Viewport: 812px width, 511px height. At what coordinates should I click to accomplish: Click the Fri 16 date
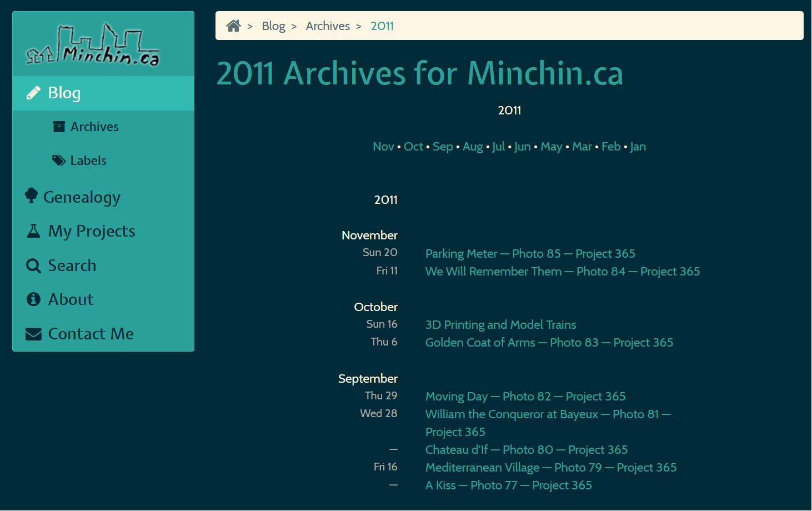(x=385, y=467)
